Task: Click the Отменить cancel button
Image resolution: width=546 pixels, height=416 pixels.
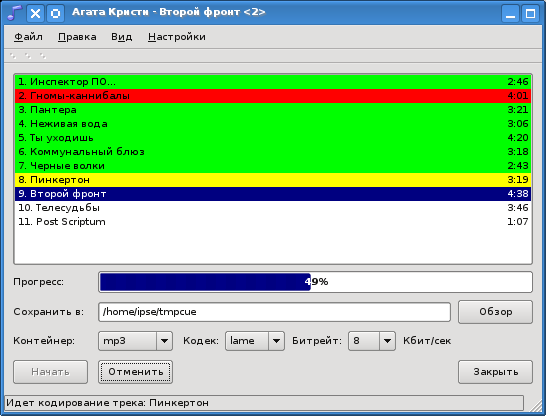Action: (x=135, y=372)
